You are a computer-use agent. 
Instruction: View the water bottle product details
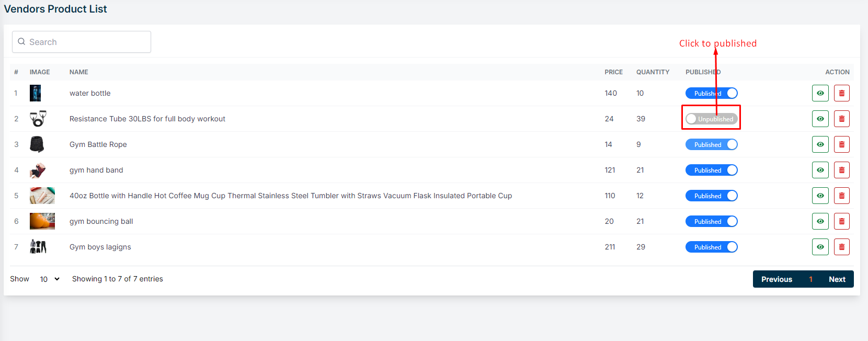coord(820,93)
